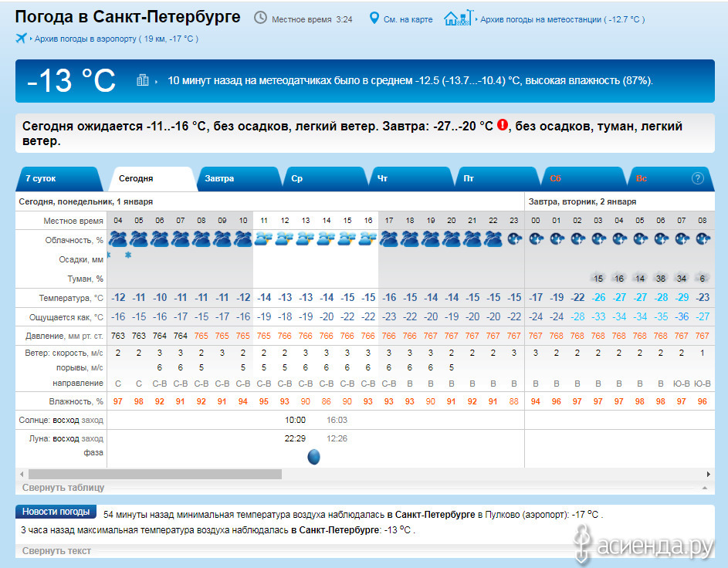
Task: Click the horizontal scrollbar thumb
Action: pos(155,475)
